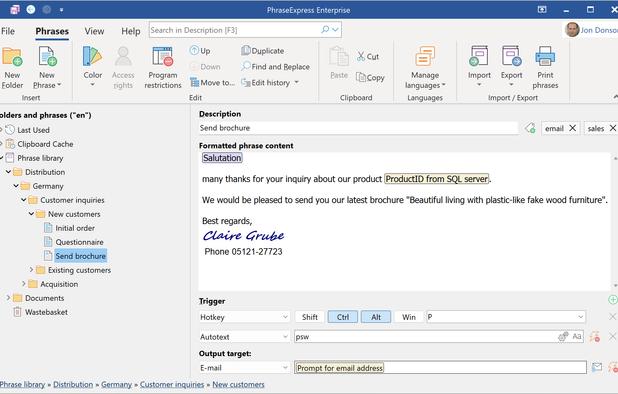This screenshot has width=618, height=394.
Task: Select the Initial order phrase
Action: tap(75, 228)
